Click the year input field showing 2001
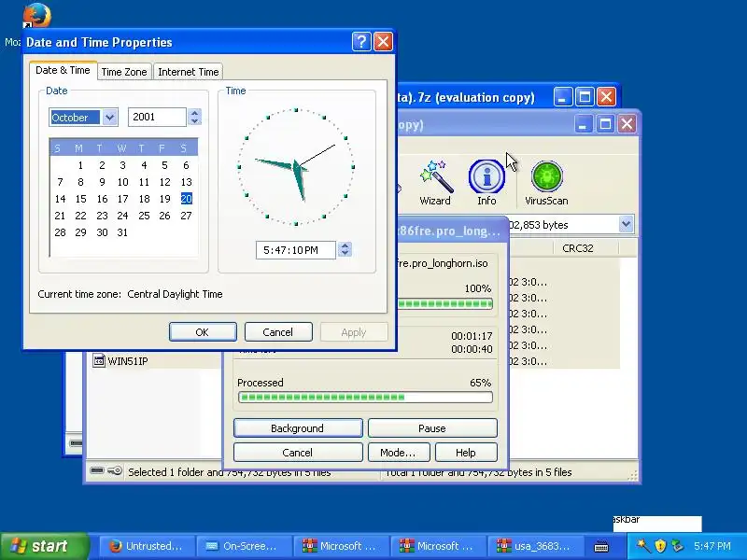Viewport: 747px width, 560px height. tap(157, 118)
